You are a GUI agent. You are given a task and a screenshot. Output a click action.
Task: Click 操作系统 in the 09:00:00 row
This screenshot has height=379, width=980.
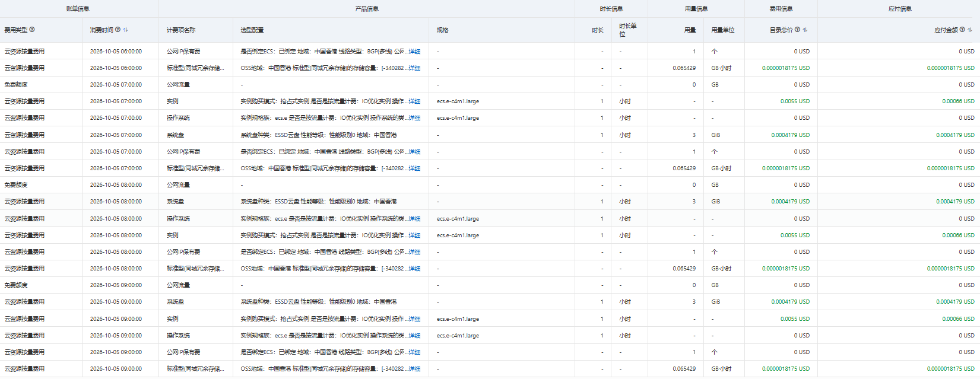tap(178, 336)
